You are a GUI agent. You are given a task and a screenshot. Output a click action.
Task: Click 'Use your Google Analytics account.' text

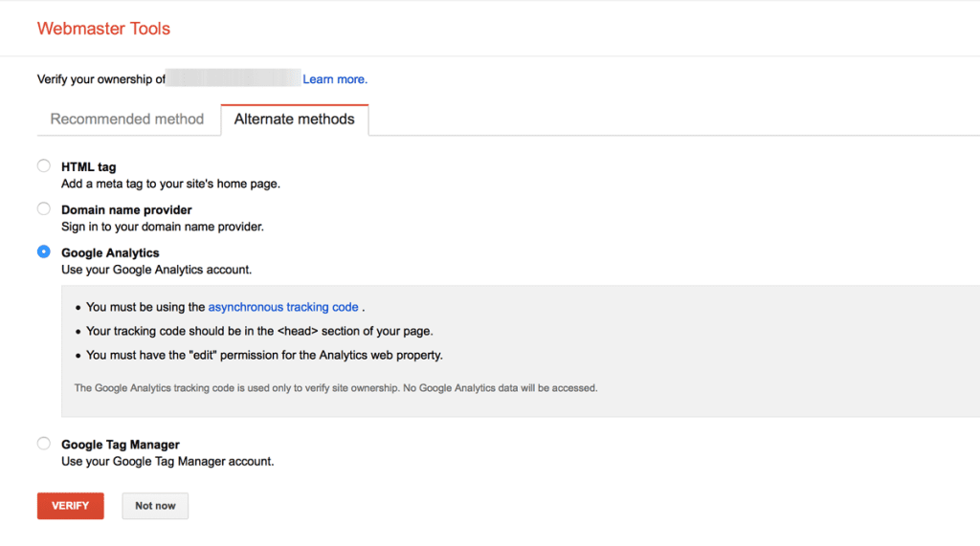156,270
